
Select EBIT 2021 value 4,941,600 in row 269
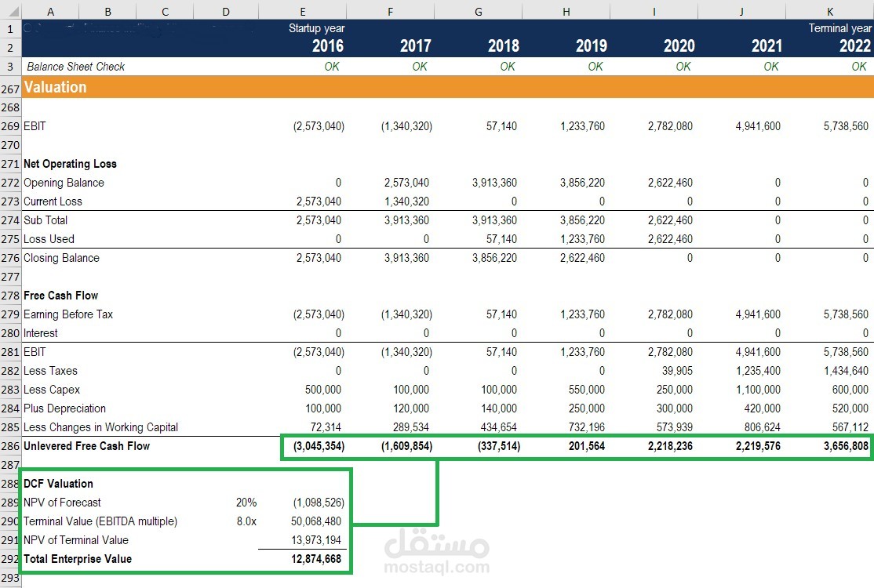point(758,126)
